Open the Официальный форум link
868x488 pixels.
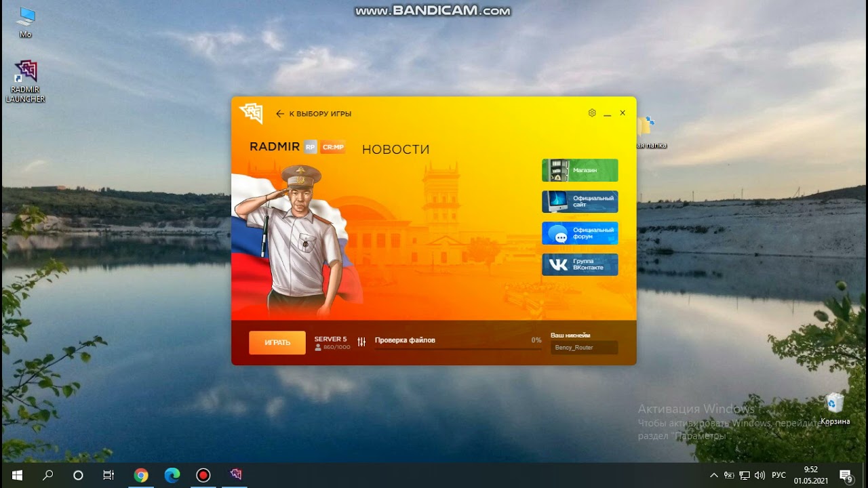(580, 233)
